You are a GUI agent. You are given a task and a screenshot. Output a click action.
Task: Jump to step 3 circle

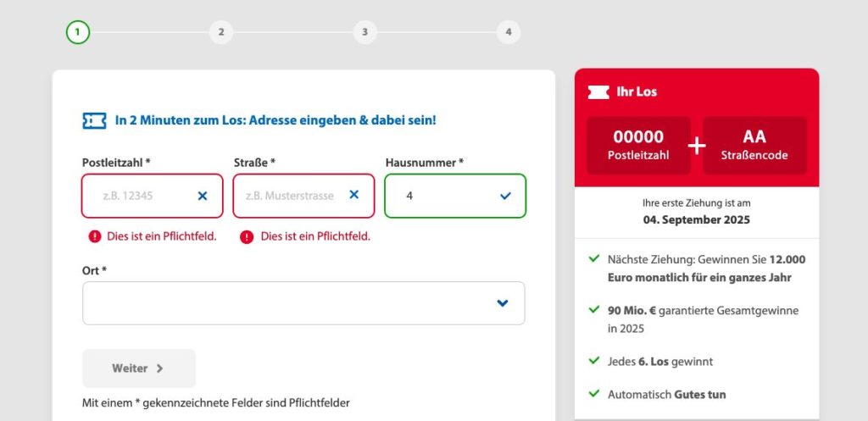364,32
